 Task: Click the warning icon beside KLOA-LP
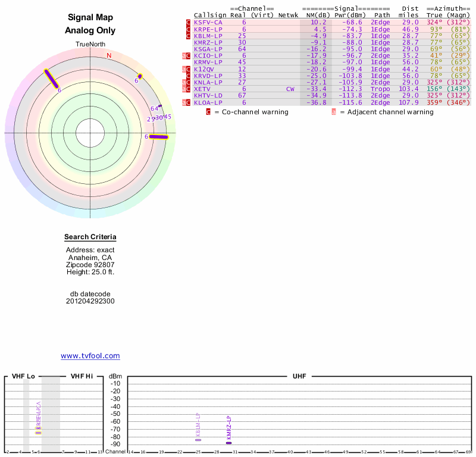tap(187, 102)
